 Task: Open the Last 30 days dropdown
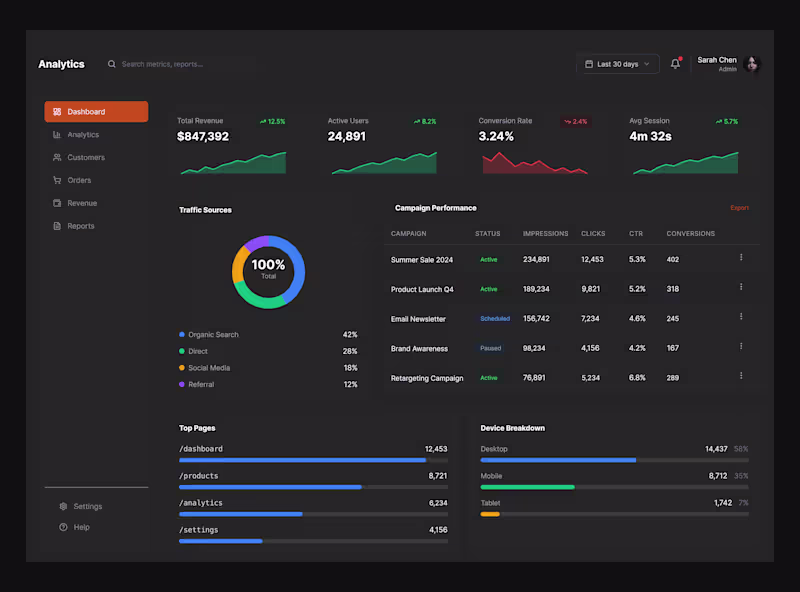(618, 64)
